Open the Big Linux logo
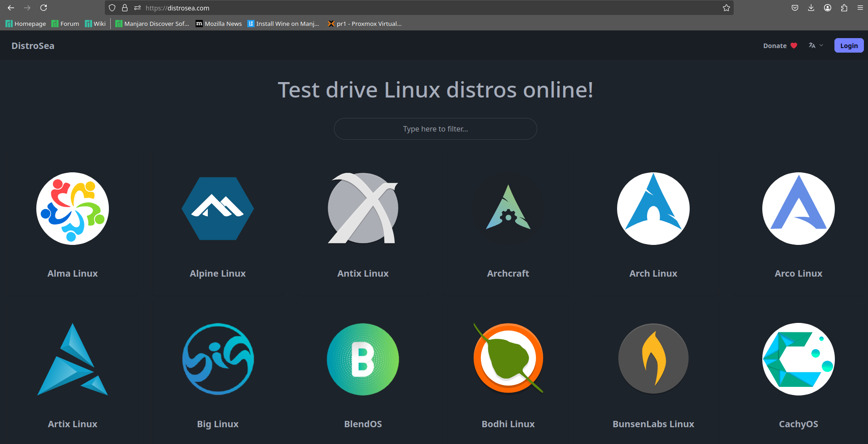This screenshot has height=444, width=868. (218, 359)
